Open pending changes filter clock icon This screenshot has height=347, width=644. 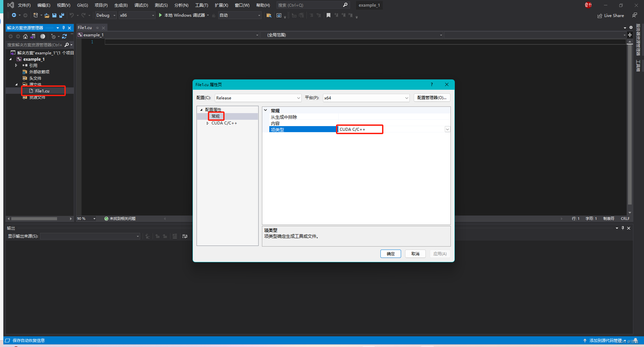click(53, 36)
